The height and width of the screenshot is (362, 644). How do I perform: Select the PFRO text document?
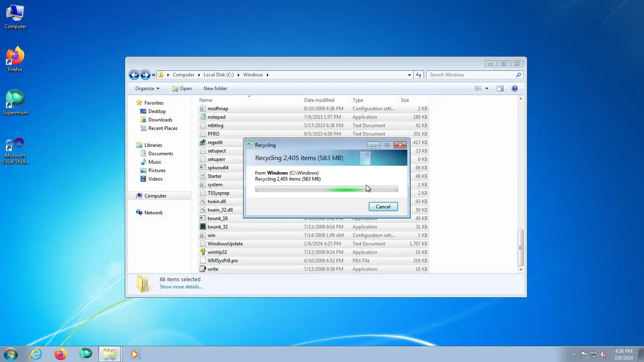(x=314, y=134)
